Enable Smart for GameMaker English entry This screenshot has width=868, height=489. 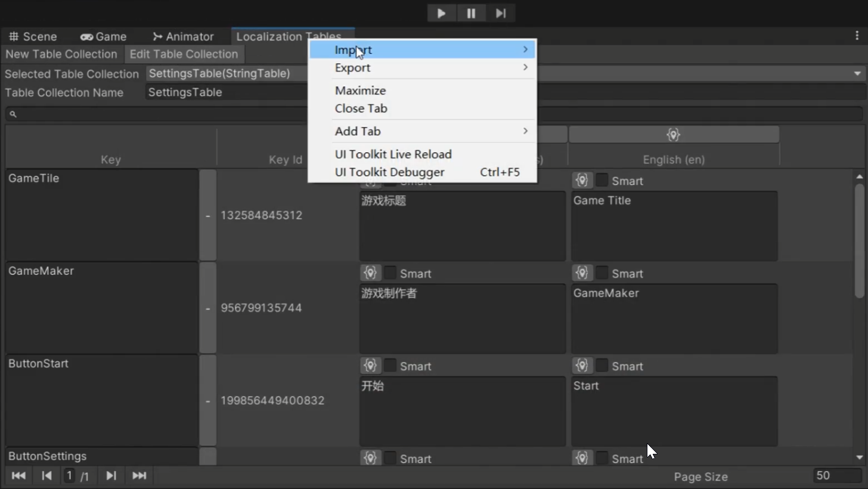pos(602,273)
